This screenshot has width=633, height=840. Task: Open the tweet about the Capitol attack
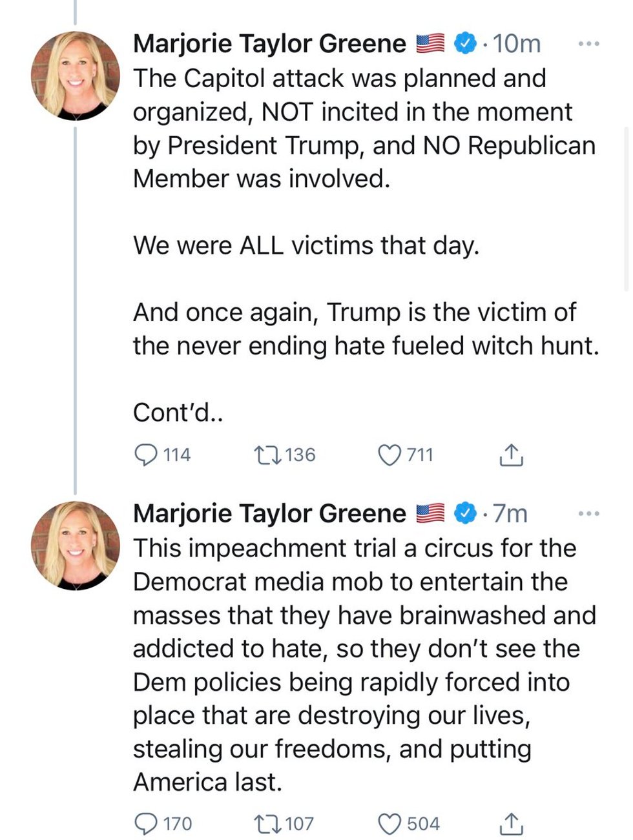[362, 245]
